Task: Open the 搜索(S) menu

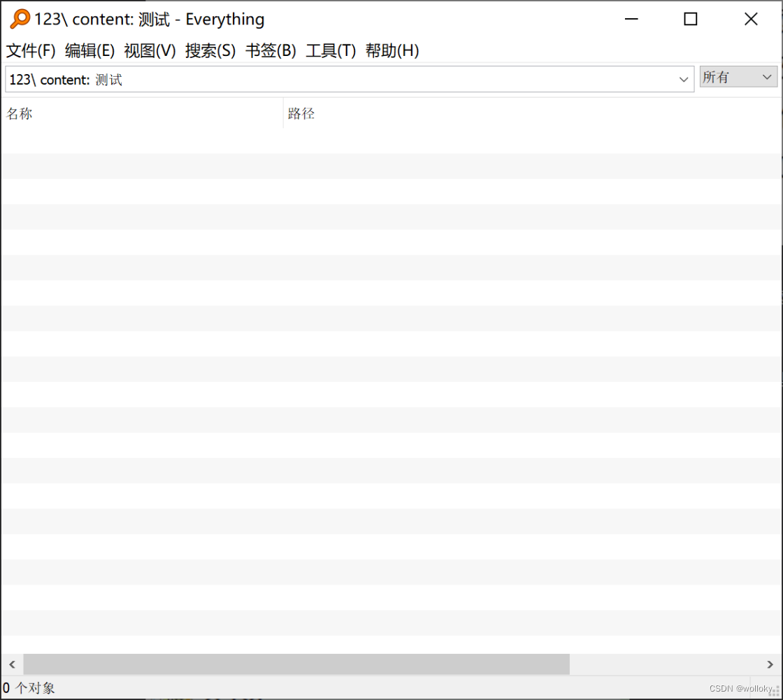Action: point(210,50)
